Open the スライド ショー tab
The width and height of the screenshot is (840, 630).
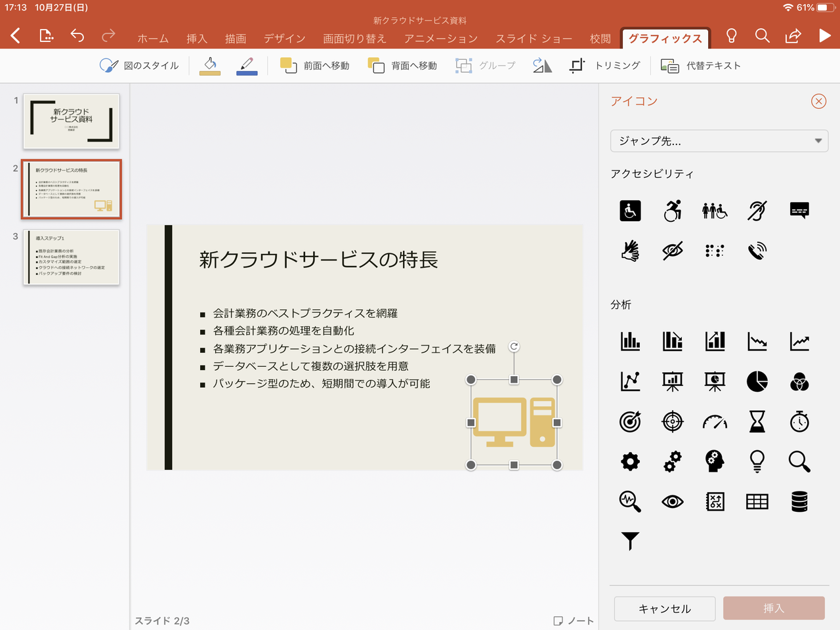click(534, 39)
